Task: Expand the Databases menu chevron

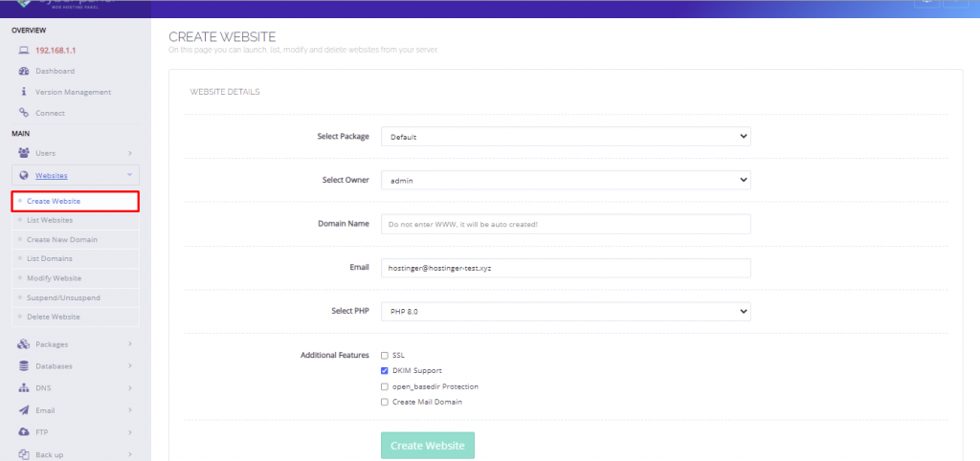Action: coord(129,366)
